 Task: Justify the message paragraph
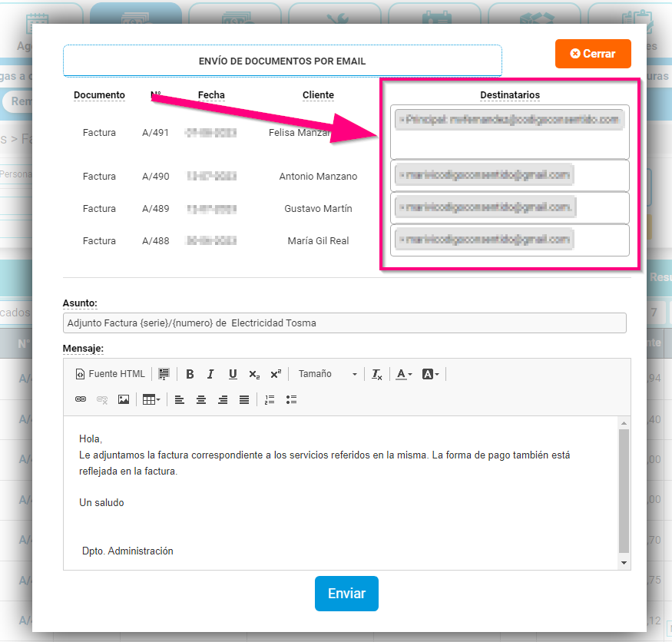coord(243,399)
